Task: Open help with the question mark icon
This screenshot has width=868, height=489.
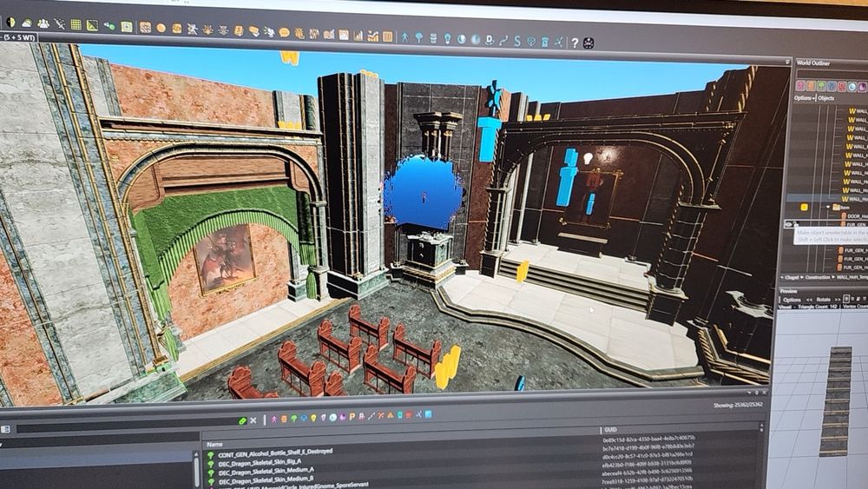Action: point(575,43)
